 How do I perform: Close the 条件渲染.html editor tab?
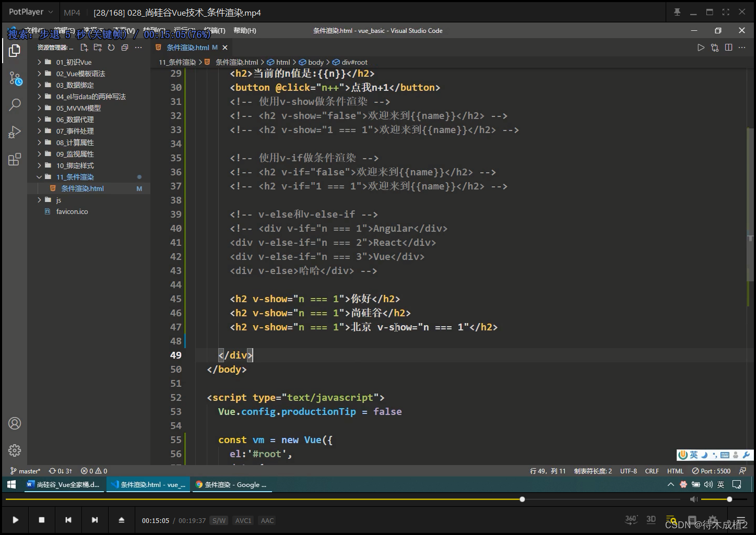[x=224, y=47]
